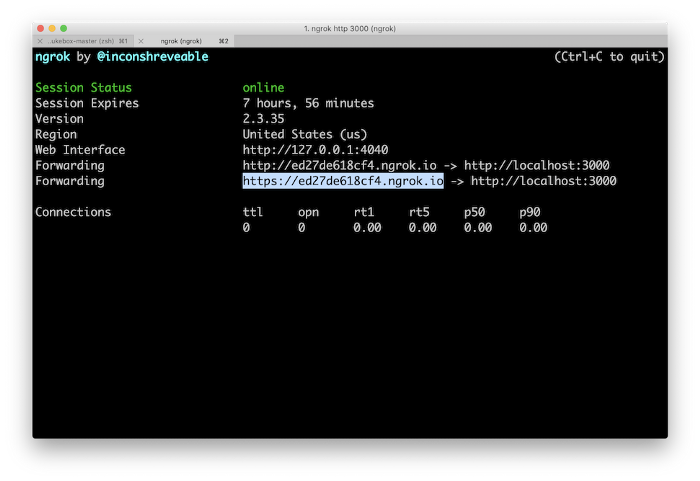Click the highlighted https://ed27de618cf4.ngrok.io URL
Viewport: 700px width, 481px height.
[343, 181]
